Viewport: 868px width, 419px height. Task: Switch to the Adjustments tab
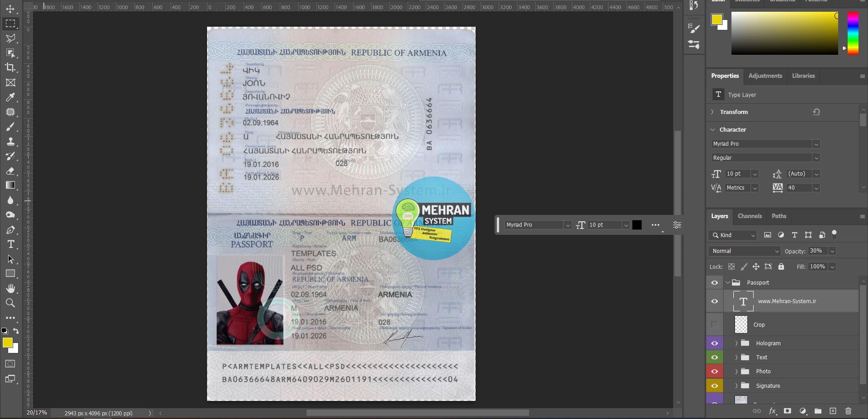click(765, 76)
